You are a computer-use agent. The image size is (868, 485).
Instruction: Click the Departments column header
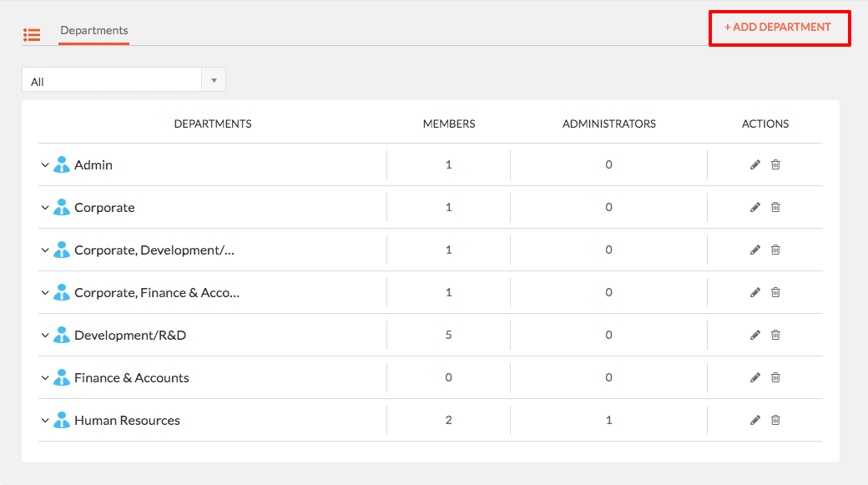pos(213,124)
